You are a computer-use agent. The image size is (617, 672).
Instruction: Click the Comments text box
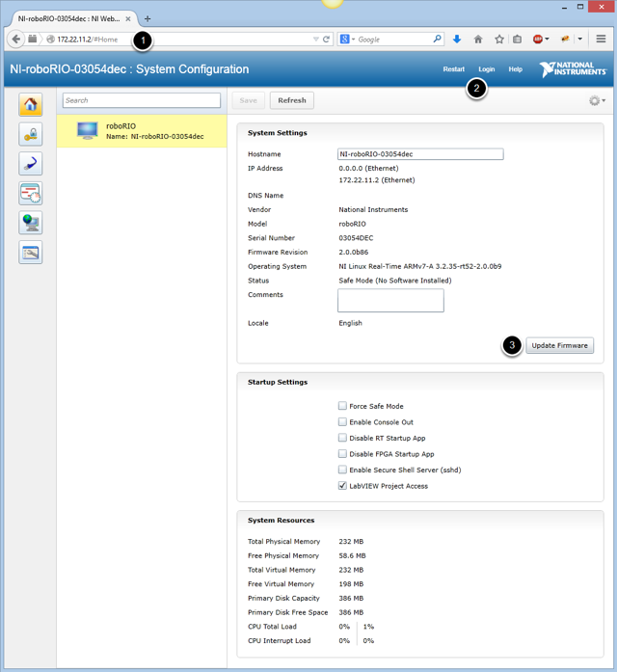coord(390,300)
